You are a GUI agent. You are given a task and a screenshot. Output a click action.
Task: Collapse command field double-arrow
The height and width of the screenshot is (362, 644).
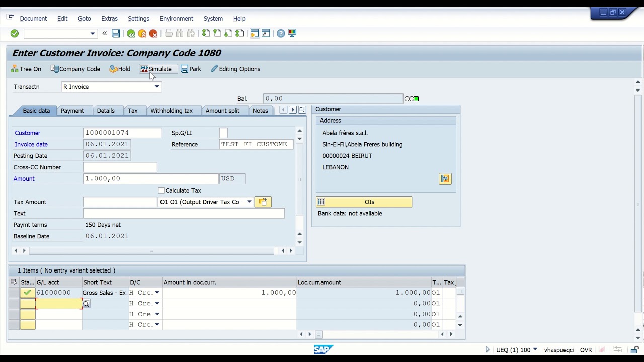[104, 33]
